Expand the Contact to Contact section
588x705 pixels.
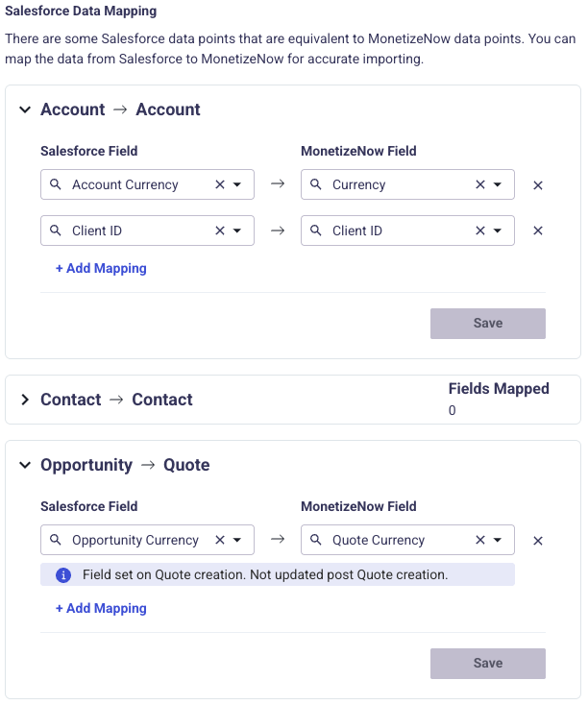pos(25,400)
